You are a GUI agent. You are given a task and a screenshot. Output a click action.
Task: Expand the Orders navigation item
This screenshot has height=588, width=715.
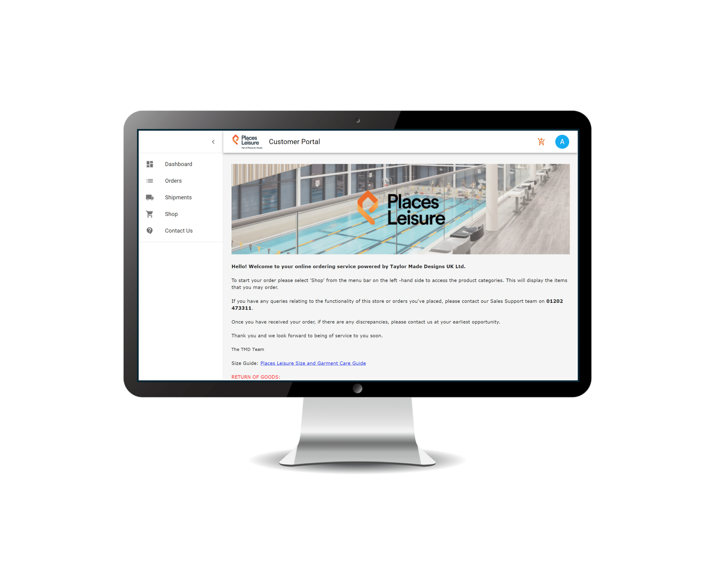tap(173, 180)
